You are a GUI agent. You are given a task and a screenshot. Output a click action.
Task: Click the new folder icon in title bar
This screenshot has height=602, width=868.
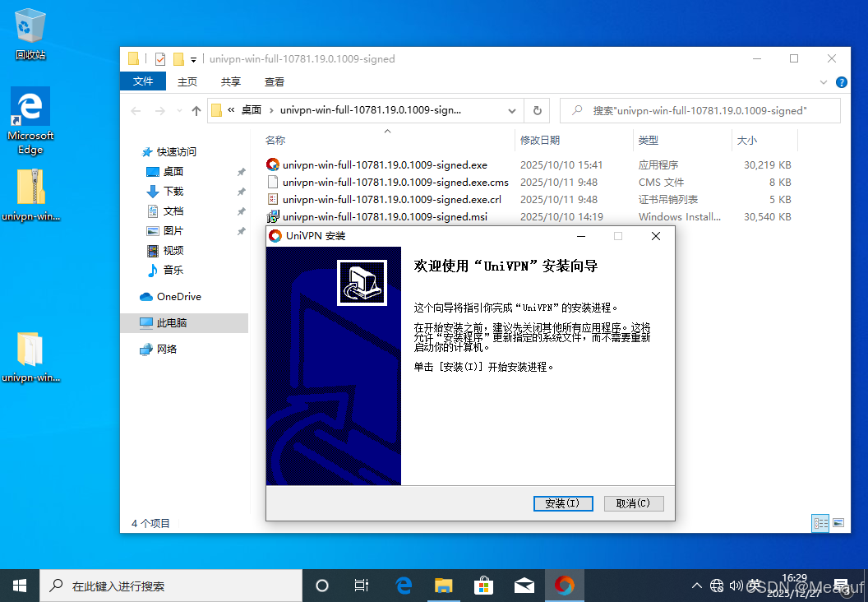click(178, 58)
